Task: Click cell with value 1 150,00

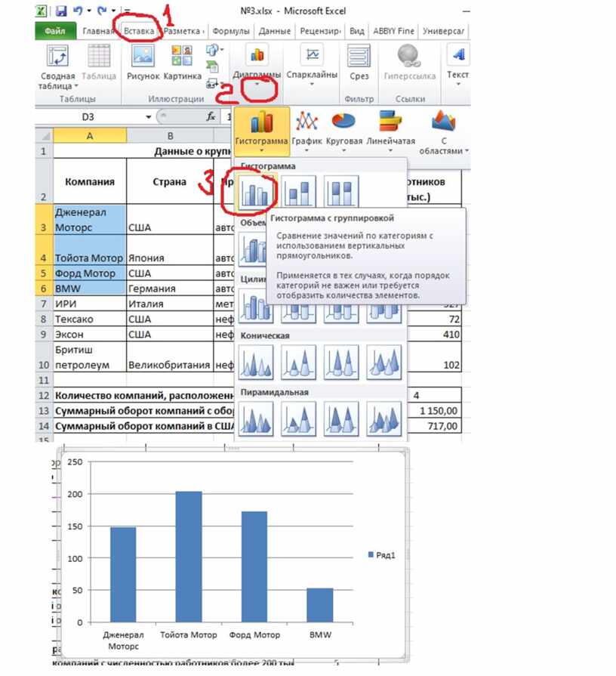Action: 434,411
